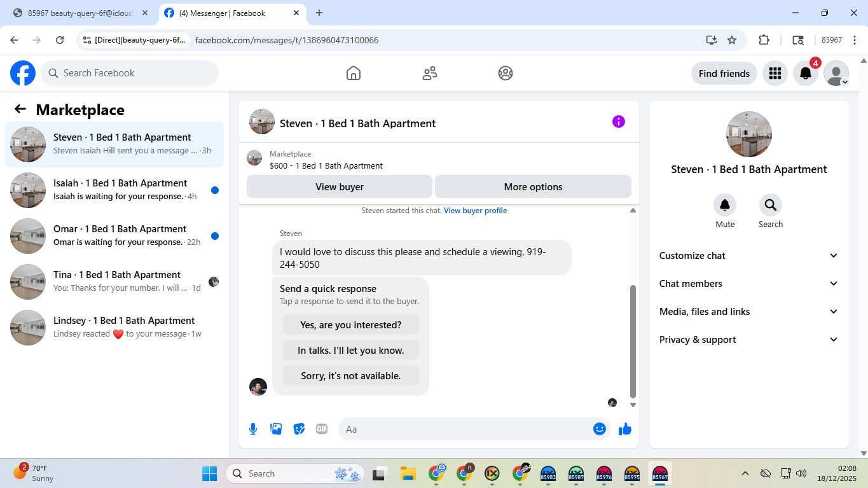The height and width of the screenshot is (488, 868).
Task: Click the chat scrollbar up arrow
Action: coord(633,211)
